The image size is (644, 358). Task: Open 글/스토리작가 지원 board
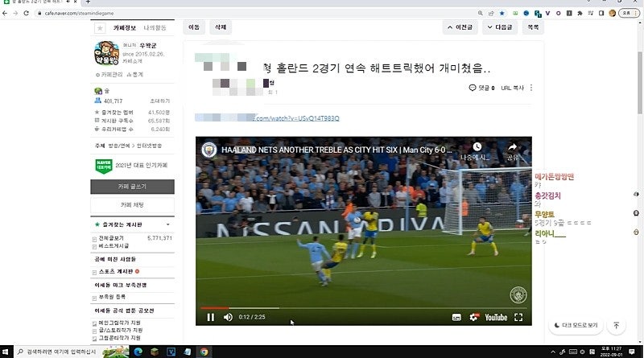(x=121, y=330)
